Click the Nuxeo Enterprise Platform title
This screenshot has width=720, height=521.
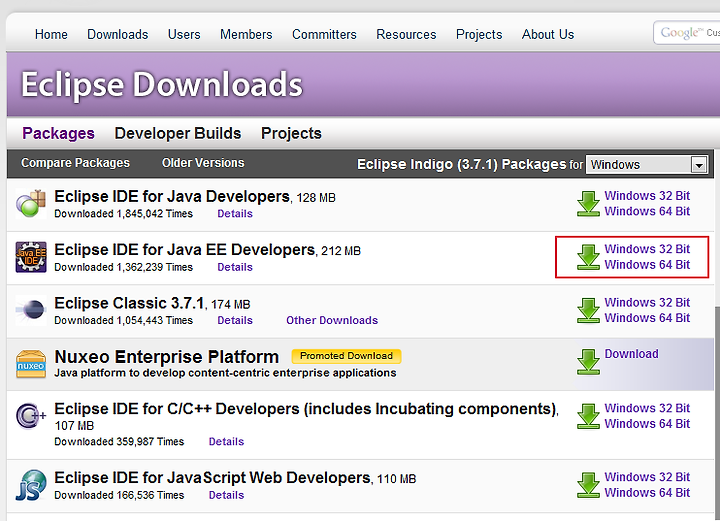point(167,357)
